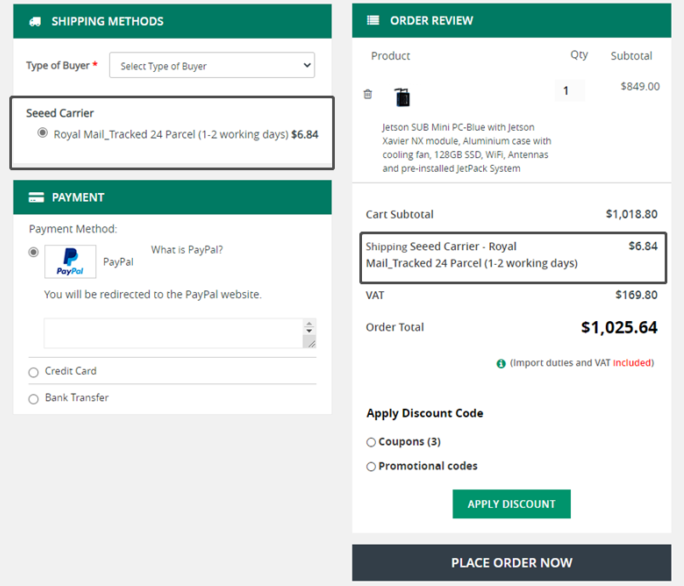684x586 pixels.
Task: Click the VAT amount $169.80
Action: (x=636, y=295)
